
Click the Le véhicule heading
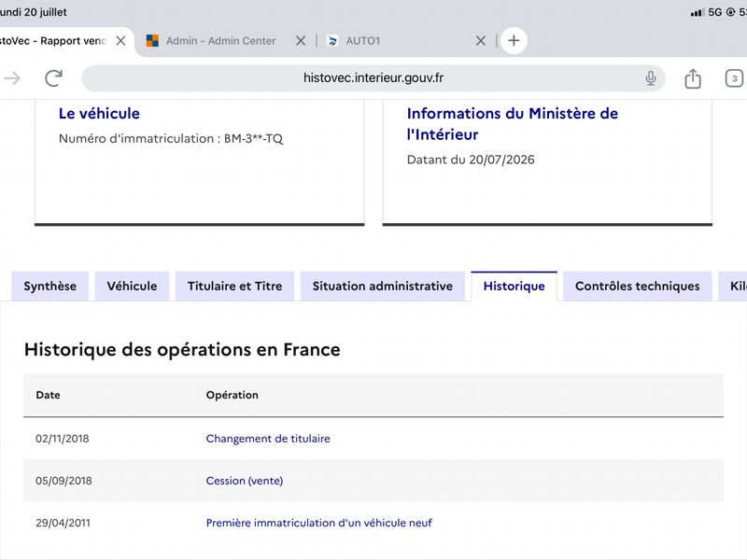99,113
